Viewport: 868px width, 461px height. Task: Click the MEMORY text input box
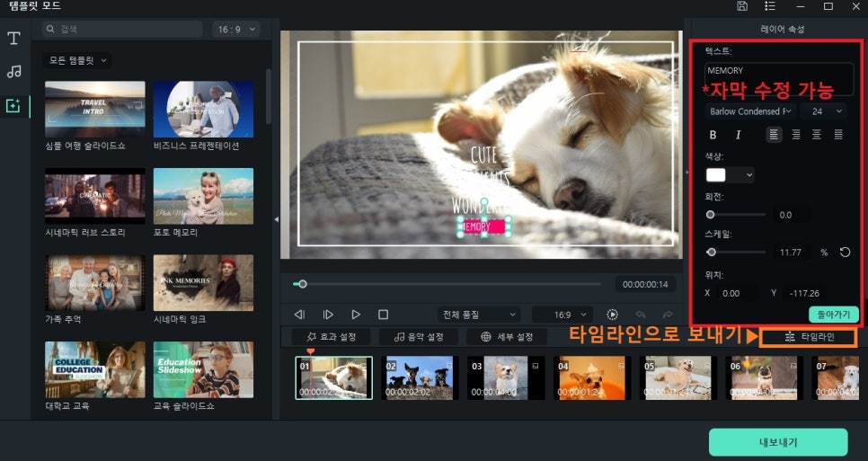tap(779, 79)
